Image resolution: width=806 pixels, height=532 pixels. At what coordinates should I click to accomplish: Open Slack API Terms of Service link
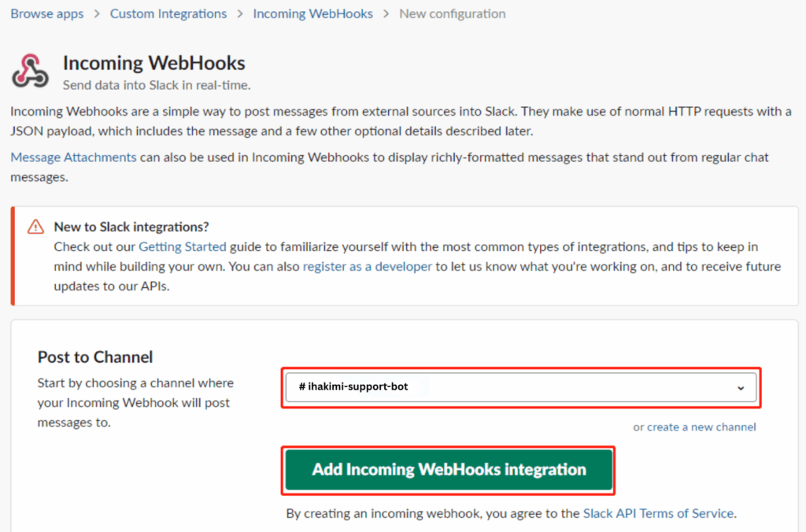coord(658,513)
